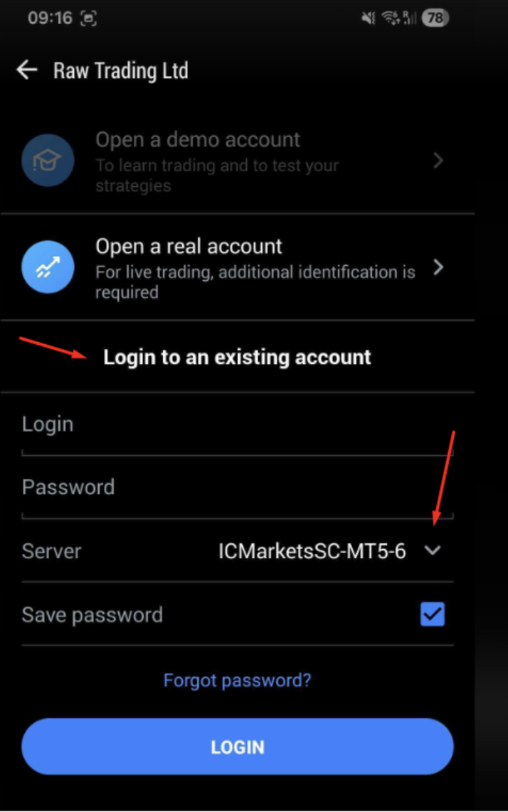508x812 pixels.
Task: Select Open a demo account option
Action: (238, 161)
